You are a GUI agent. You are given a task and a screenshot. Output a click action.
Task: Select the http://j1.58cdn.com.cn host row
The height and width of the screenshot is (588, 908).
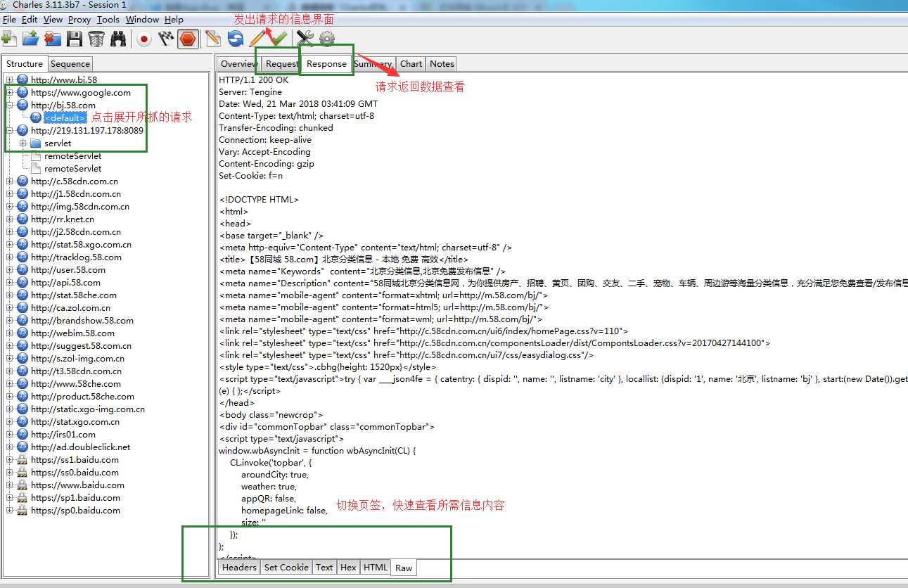click(76, 194)
